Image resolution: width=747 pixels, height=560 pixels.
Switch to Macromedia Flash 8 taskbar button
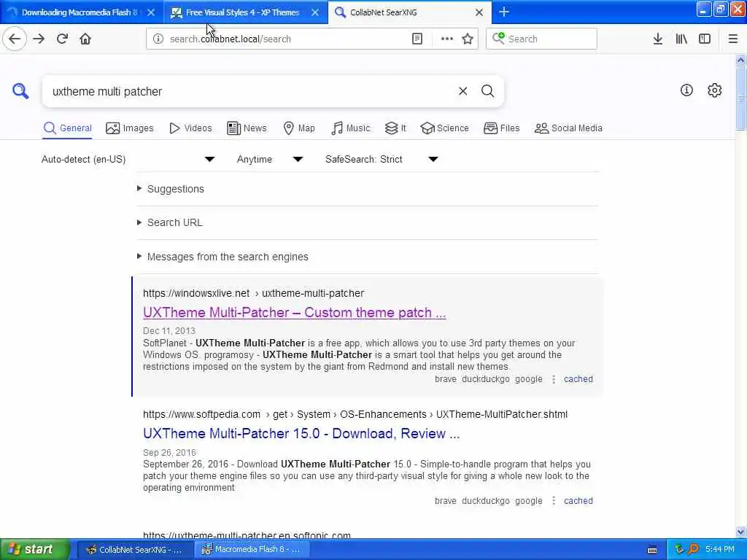[x=252, y=550]
